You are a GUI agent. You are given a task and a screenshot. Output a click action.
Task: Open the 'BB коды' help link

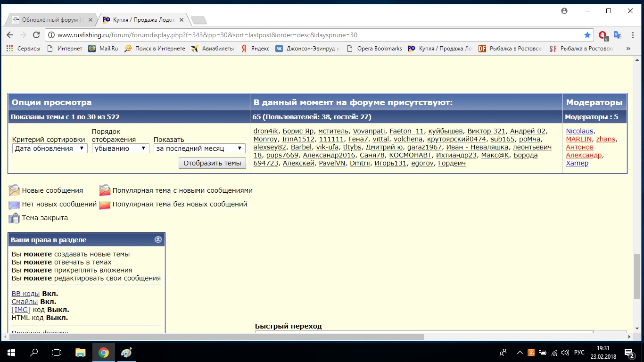[25, 294]
